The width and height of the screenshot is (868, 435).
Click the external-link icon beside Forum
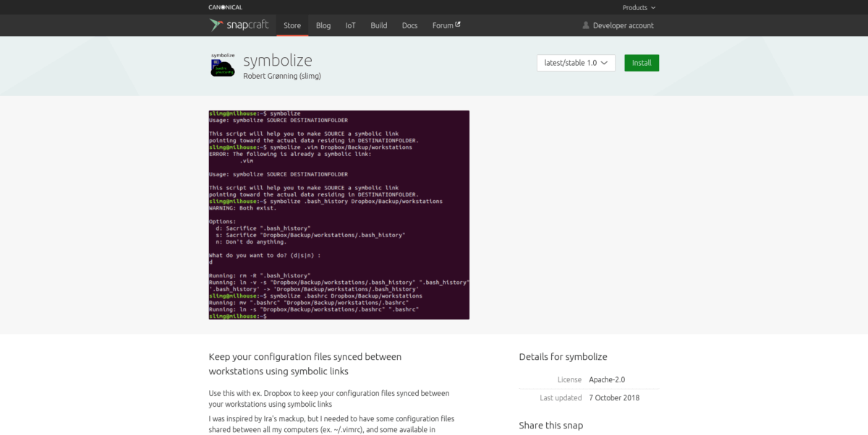(458, 25)
